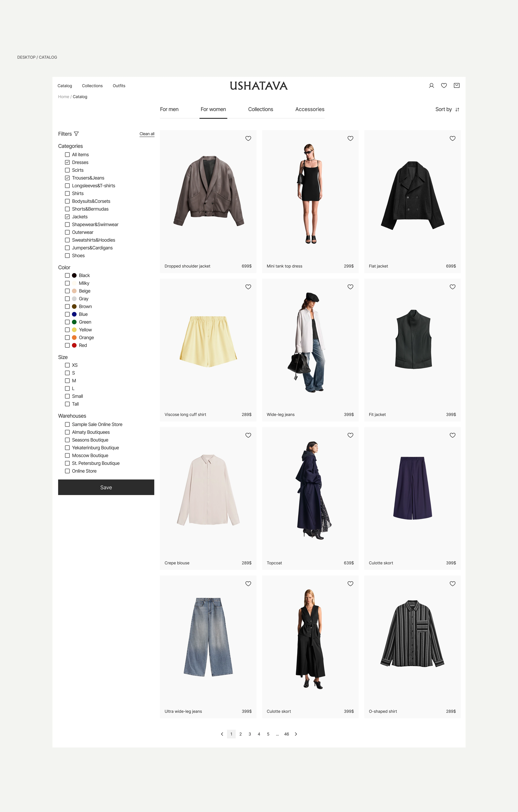Favorite the Dropped shoulder jacket with heart
Image resolution: width=518 pixels, height=812 pixels.
click(x=248, y=139)
